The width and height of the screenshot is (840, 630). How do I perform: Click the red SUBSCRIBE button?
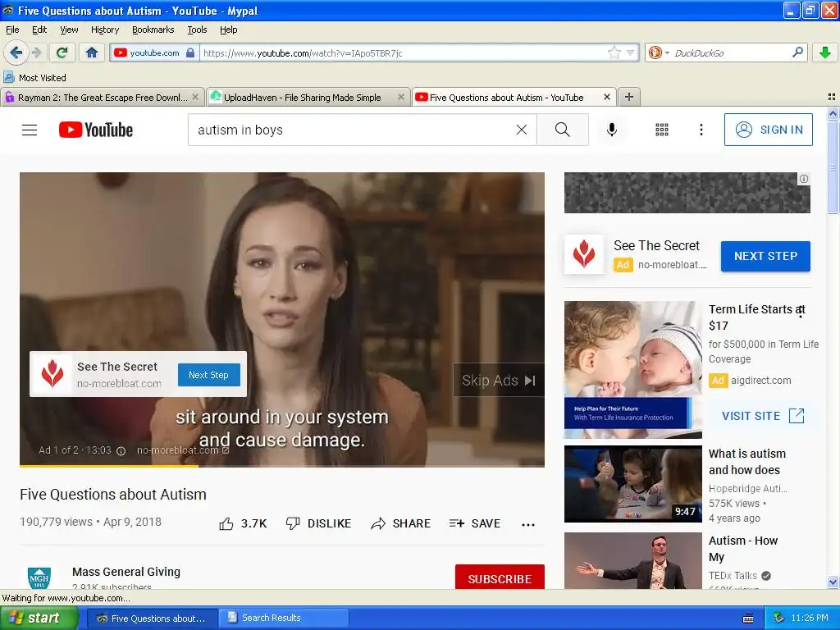pos(500,577)
